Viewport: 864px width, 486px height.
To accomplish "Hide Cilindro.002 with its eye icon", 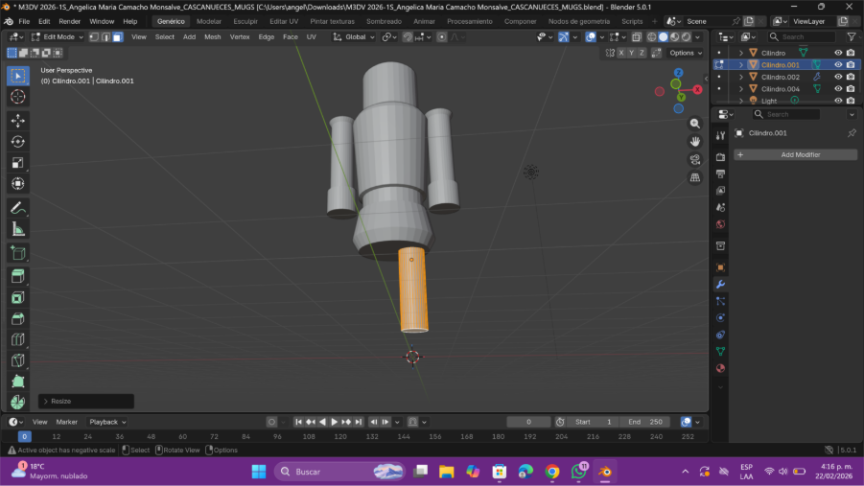I will point(838,77).
